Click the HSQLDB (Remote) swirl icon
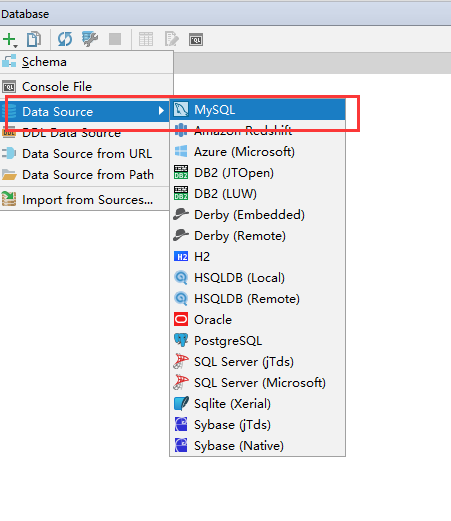 click(181, 299)
